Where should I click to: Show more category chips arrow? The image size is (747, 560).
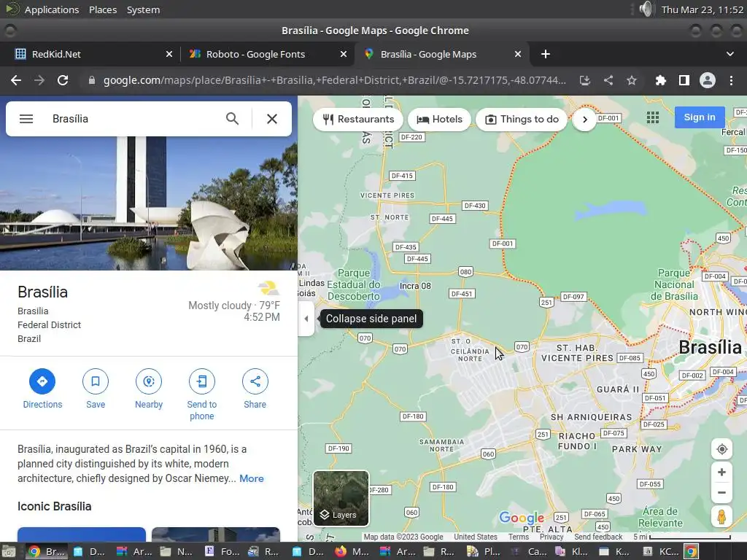[x=585, y=119]
